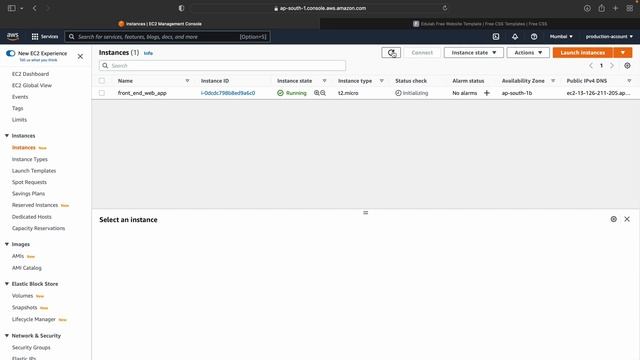
Task: Open table preferences gear icon
Action: (627, 65)
